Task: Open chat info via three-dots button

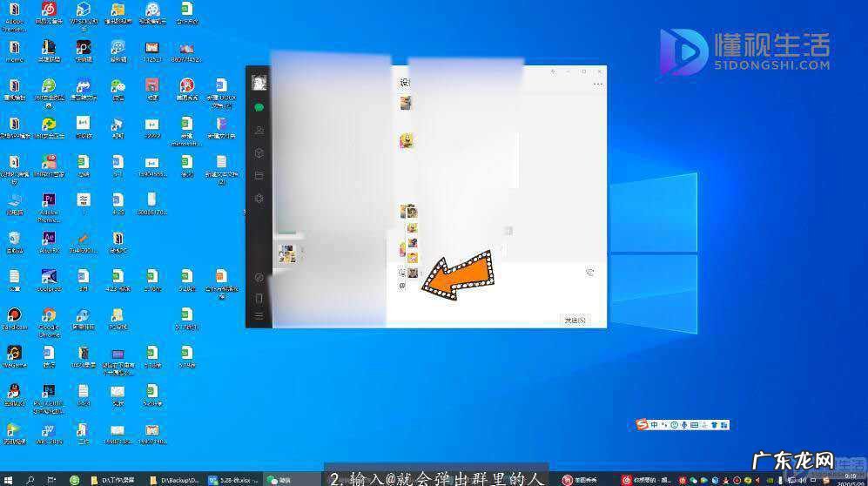Action: pos(597,84)
